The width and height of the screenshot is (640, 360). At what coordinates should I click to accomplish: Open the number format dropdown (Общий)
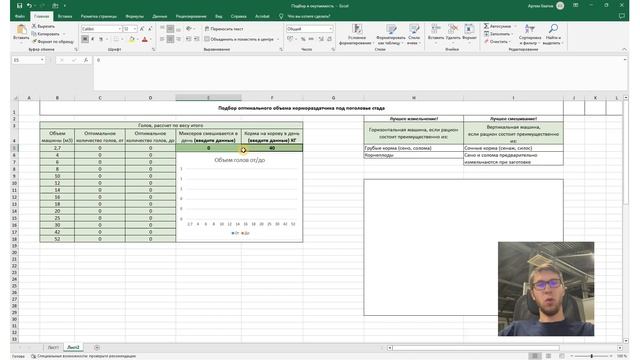[331, 29]
